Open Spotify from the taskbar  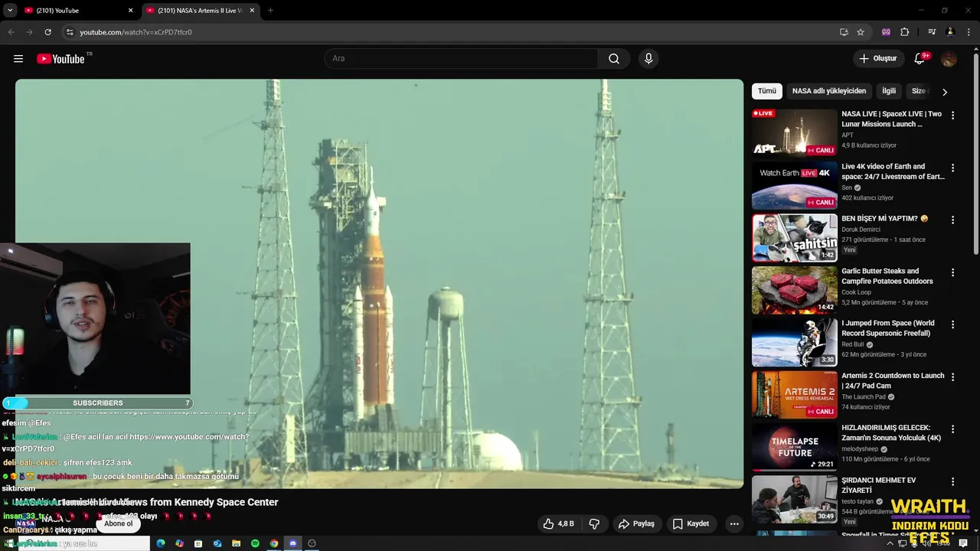pyautogui.click(x=255, y=543)
